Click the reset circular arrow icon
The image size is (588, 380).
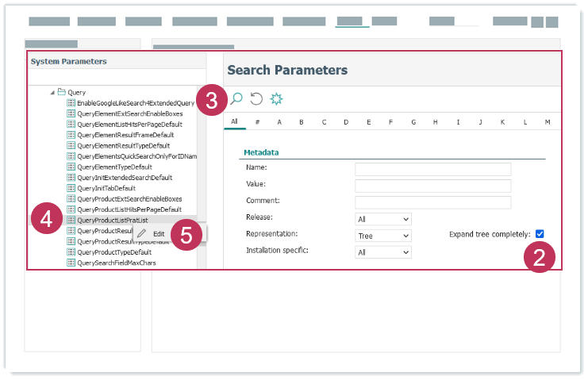click(256, 99)
